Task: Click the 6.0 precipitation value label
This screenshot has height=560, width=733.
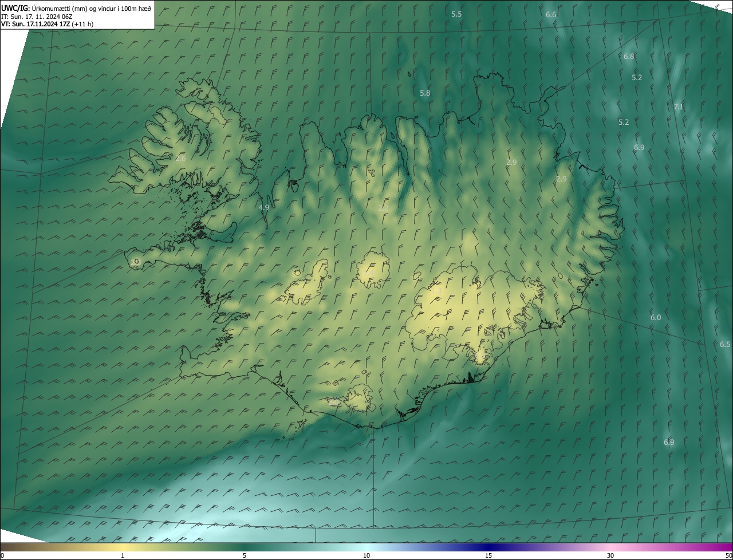Action: click(656, 318)
